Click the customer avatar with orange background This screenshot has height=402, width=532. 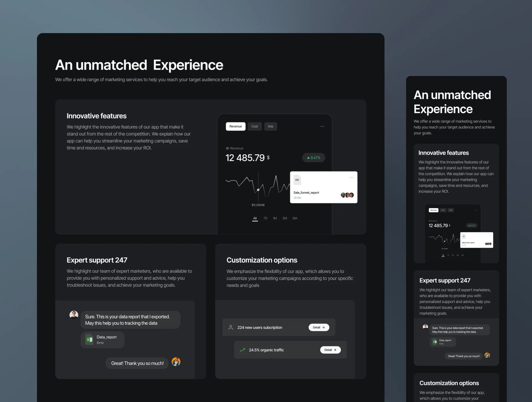pos(176,362)
